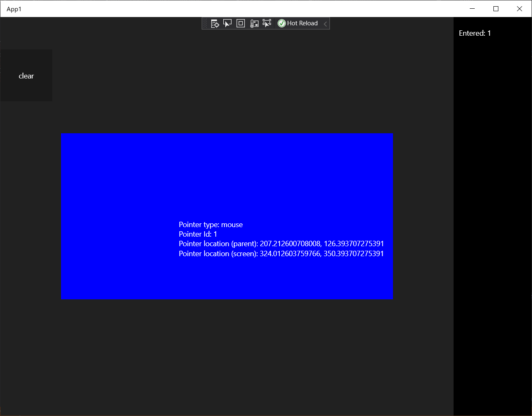This screenshot has width=532, height=416.
Task: Click the Entered: 1 counter text
Action: pyautogui.click(x=475, y=33)
